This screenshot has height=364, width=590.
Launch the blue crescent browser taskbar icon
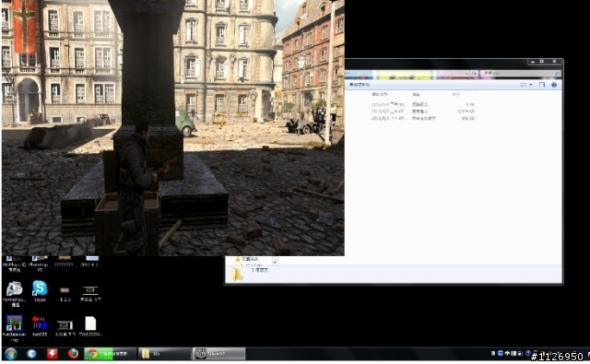[31, 354]
